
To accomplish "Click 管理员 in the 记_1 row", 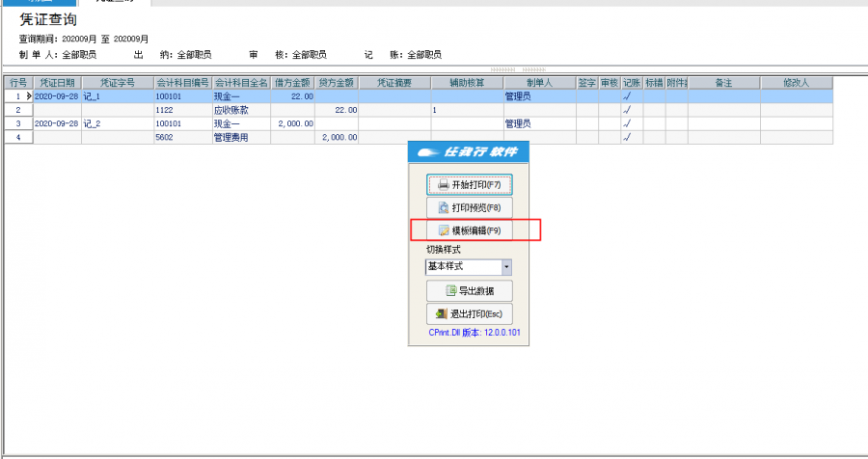I will click(540, 96).
